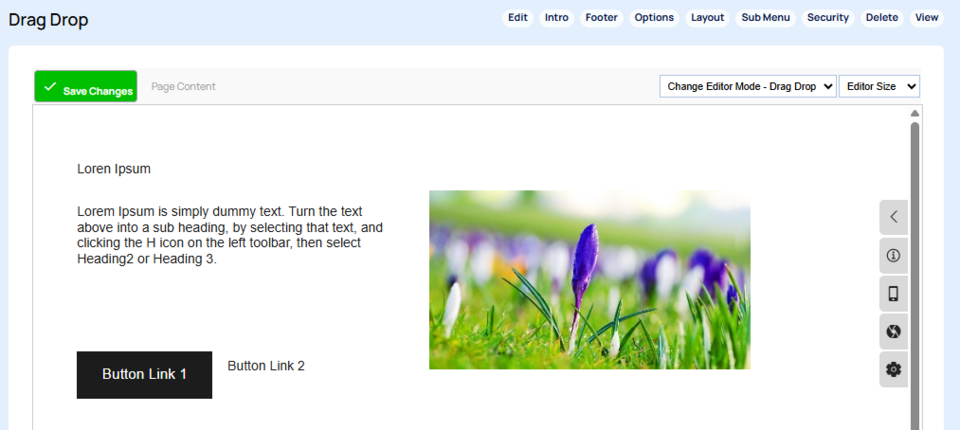Open the Security settings

(x=828, y=18)
